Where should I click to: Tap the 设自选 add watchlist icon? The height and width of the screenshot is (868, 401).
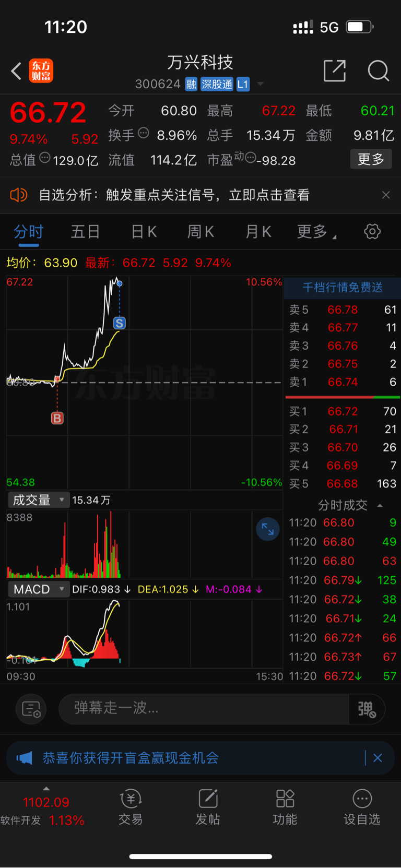pyautogui.click(x=362, y=807)
